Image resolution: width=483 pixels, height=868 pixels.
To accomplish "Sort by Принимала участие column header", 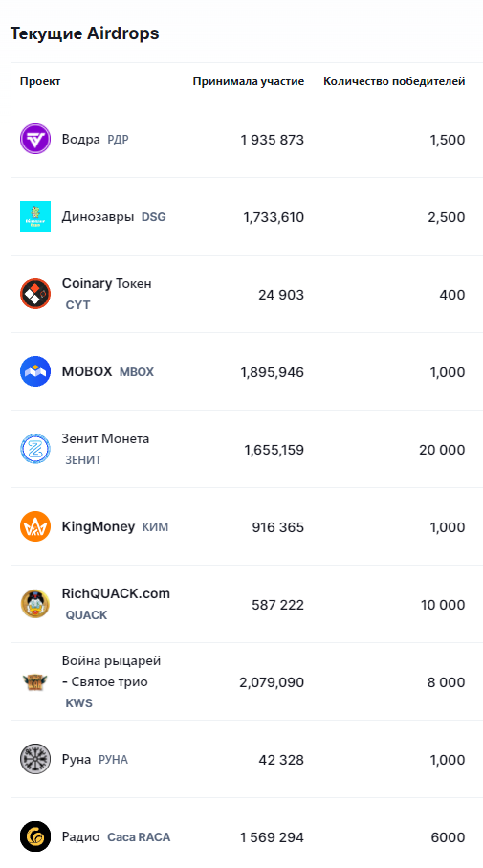I will pyautogui.click(x=249, y=81).
